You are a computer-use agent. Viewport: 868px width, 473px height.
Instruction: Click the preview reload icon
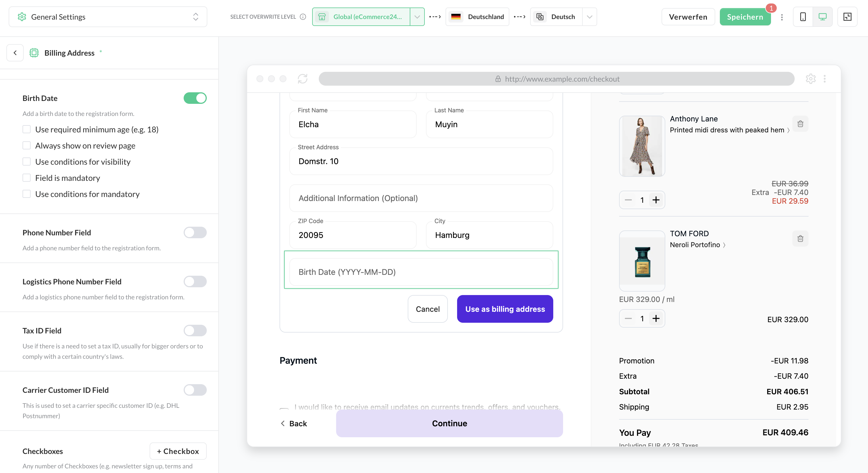coord(302,79)
